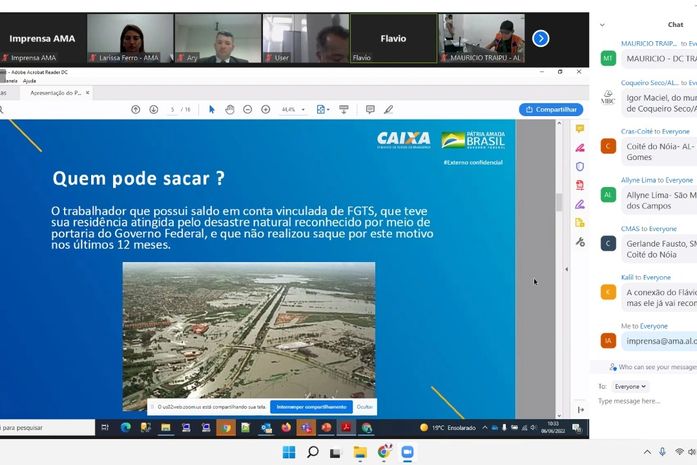Click the zoom in plus icon

click(x=265, y=109)
